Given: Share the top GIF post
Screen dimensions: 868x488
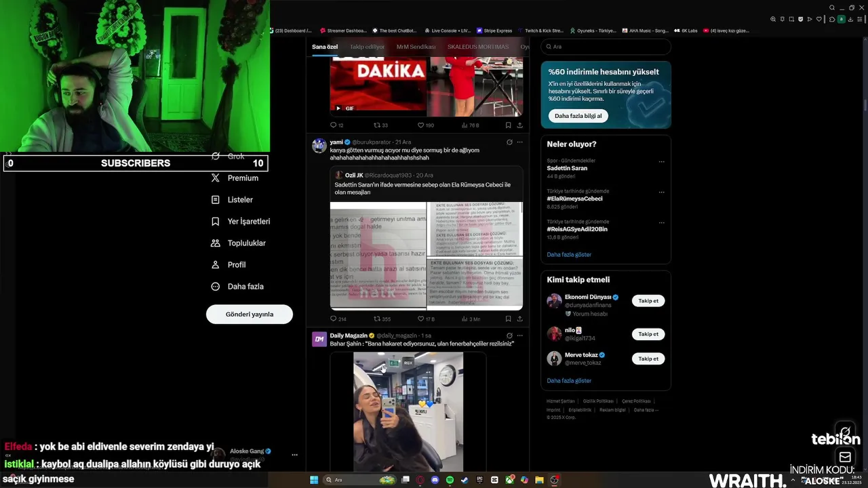Looking at the screenshot, I should (520, 125).
